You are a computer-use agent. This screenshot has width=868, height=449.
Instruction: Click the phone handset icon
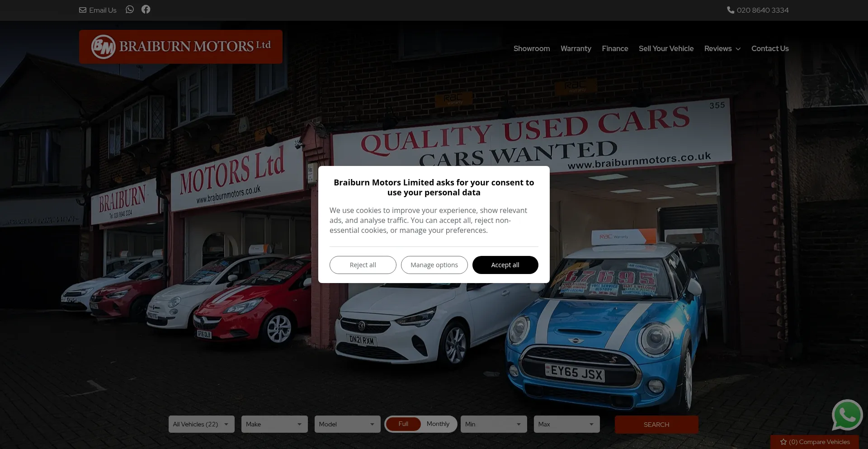click(731, 10)
